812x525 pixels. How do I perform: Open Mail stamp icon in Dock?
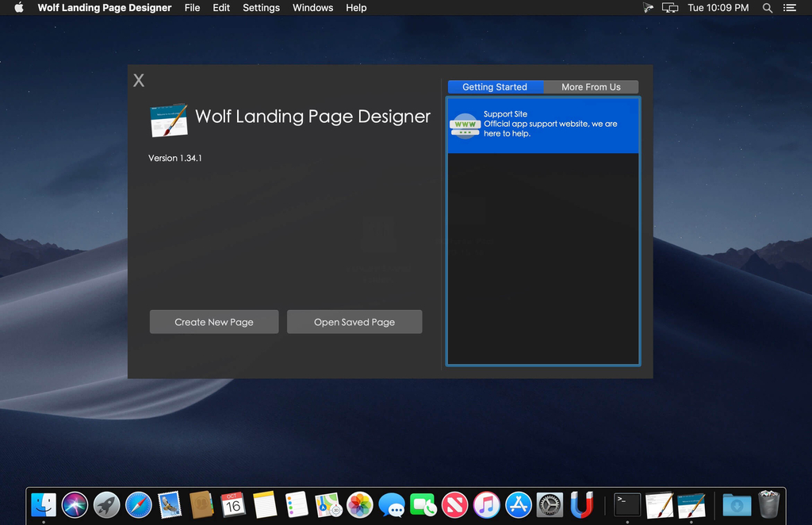coord(170,505)
